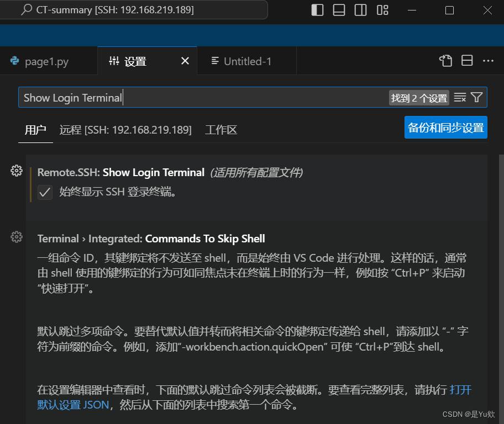
Task: Toggle secondary sidebar layout icon
Action: click(x=360, y=10)
